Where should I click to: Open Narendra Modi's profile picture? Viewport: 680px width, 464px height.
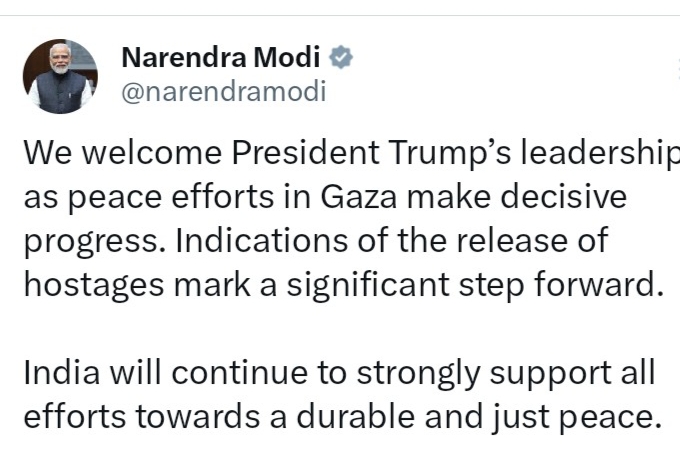(x=60, y=76)
